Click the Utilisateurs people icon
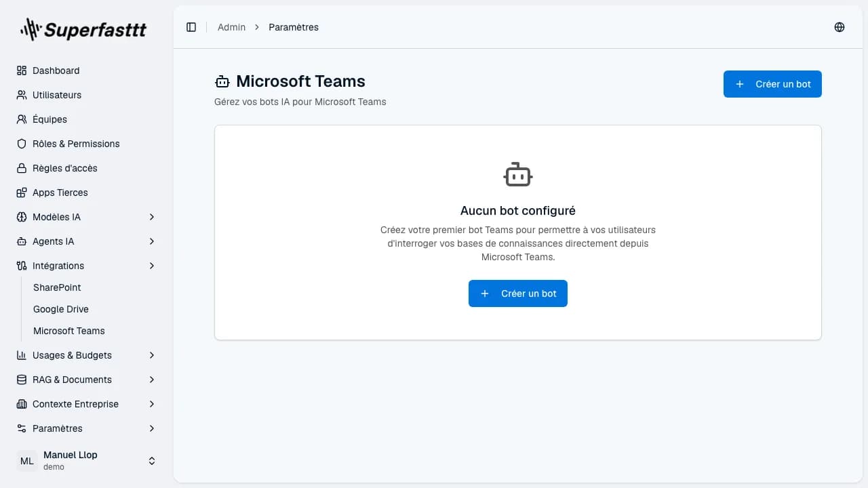This screenshot has width=868, height=488. pos(22,95)
